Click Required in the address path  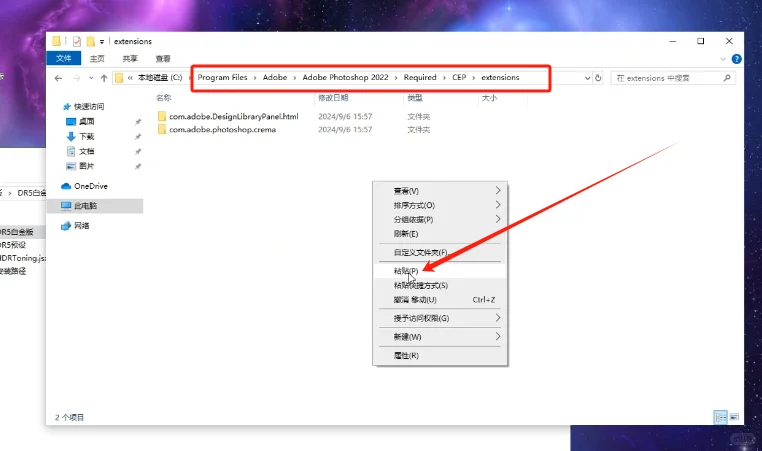pos(420,77)
